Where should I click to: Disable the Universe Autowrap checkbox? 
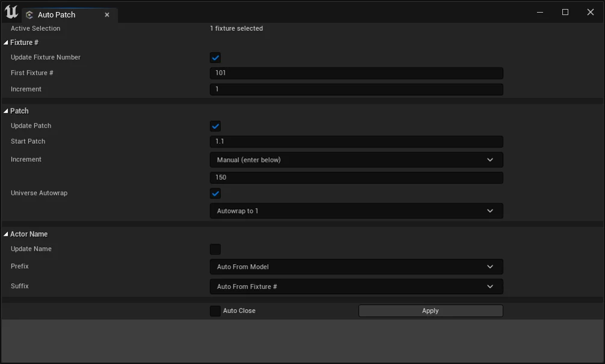216,194
